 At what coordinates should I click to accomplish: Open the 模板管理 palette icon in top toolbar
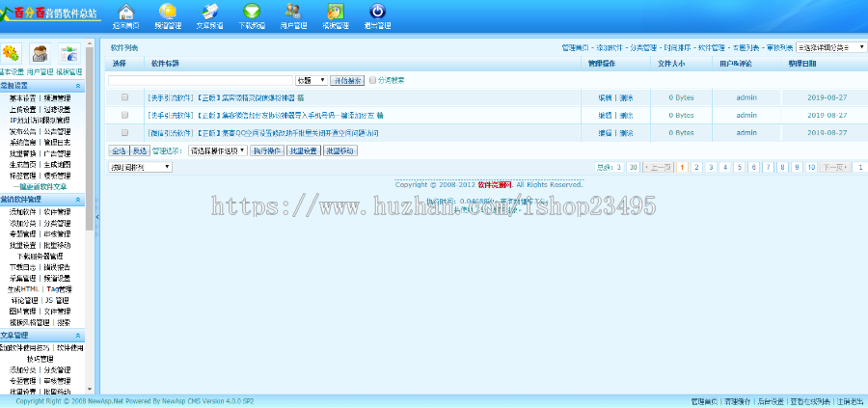point(336,11)
